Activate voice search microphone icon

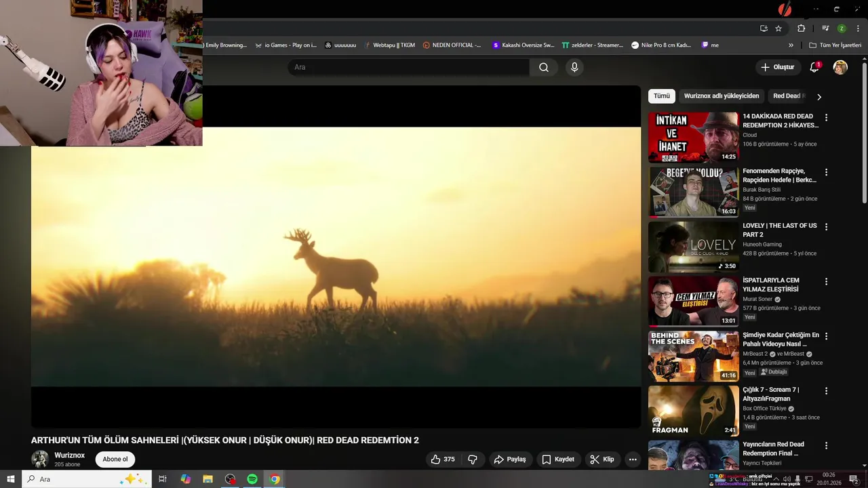coord(574,67)
